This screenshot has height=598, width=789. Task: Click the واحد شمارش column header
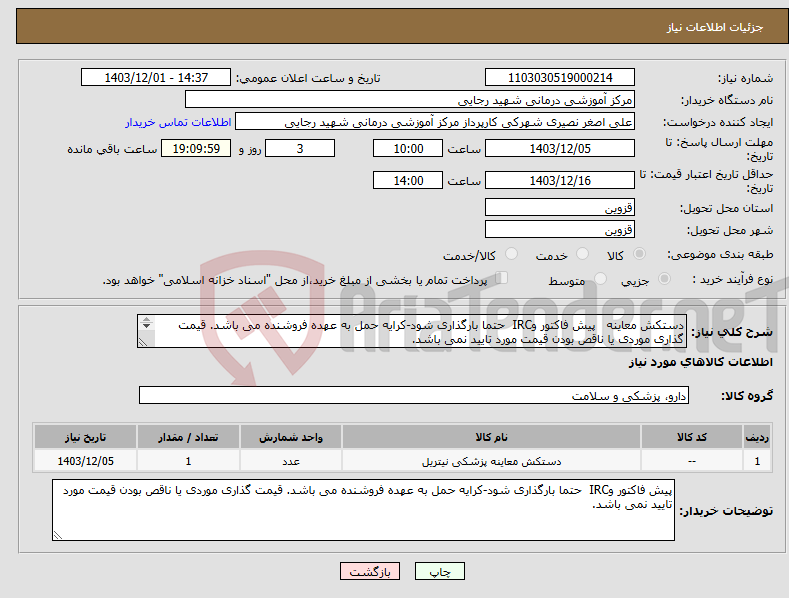[x=291, y=437]
